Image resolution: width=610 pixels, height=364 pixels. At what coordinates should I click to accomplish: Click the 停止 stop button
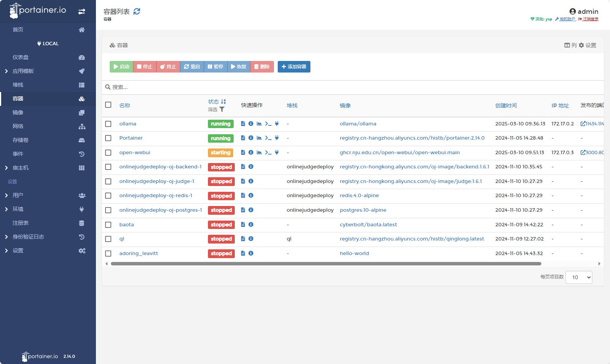coord(145,67)
